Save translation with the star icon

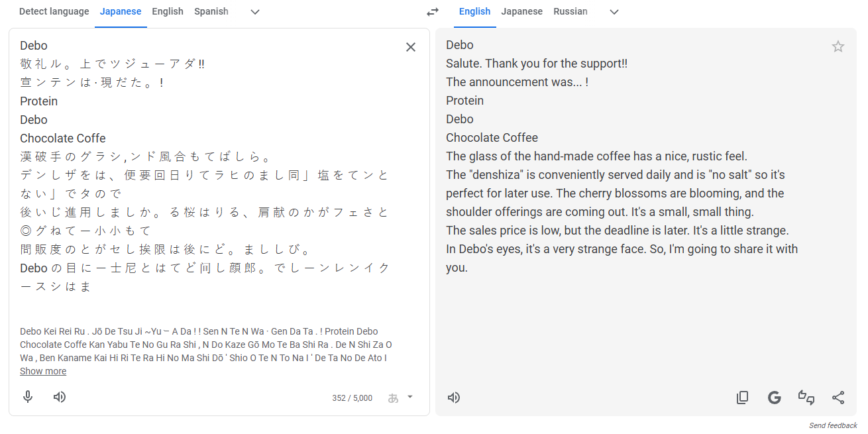point(838,46)
